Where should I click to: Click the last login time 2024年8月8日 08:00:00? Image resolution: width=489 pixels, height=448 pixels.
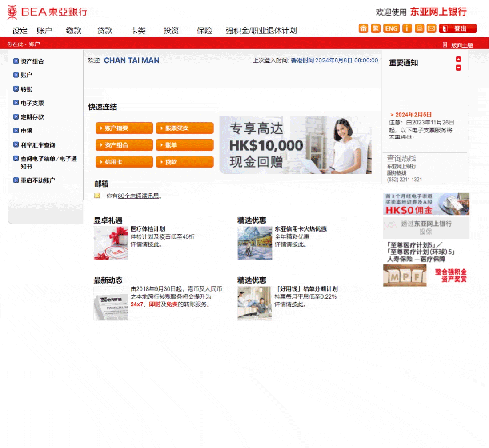(x=346, y=60)
